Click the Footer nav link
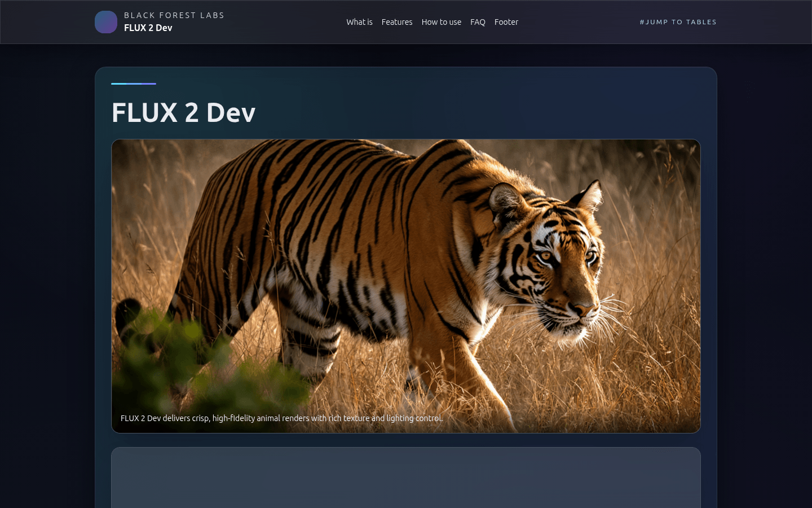 click(x=506, y=22)
